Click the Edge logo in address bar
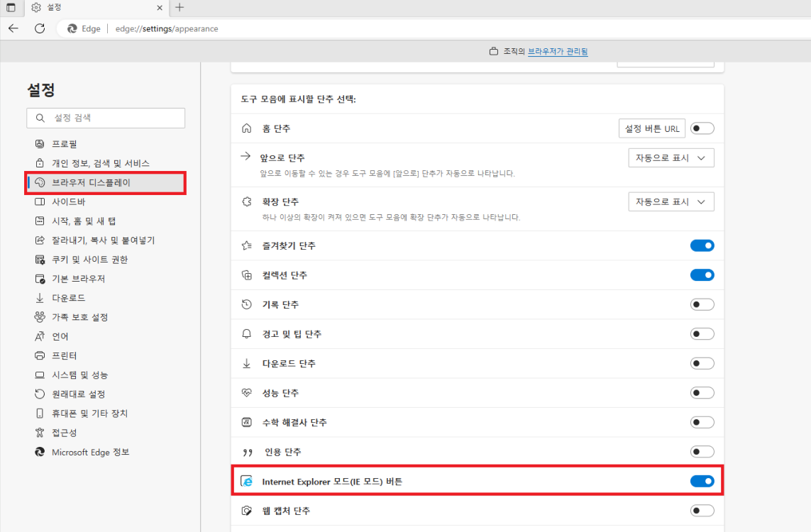The width and height of the screenshot is (811, 532). click(x=72, y=28)
